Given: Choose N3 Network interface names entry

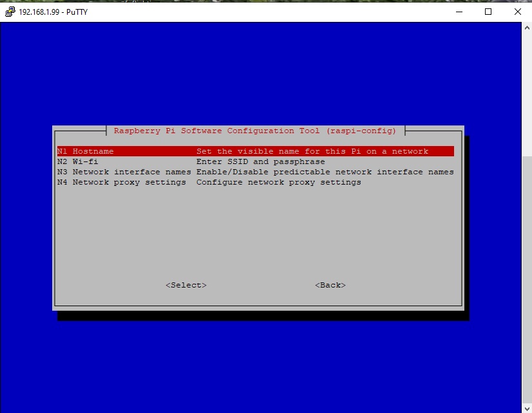Looking at the screenshot, I should [124, 172].
